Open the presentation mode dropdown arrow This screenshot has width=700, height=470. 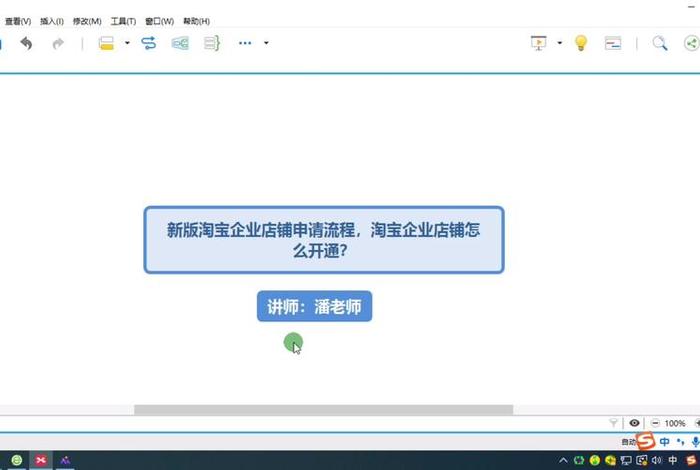tap(559, 43)
